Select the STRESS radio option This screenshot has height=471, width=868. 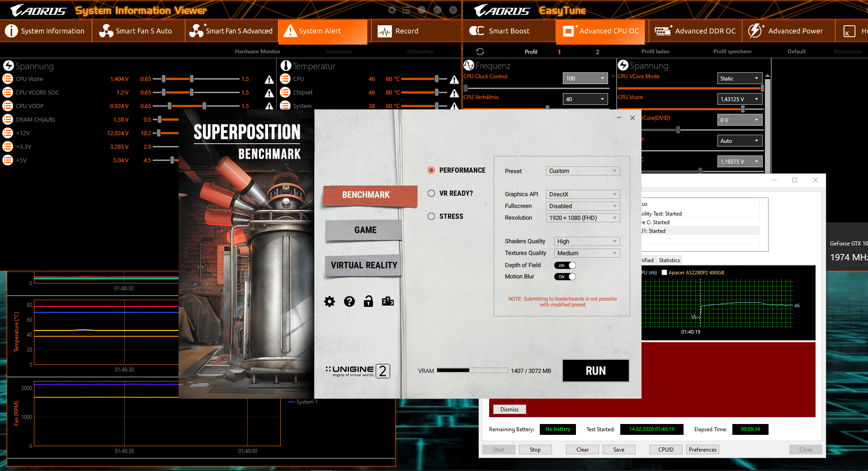(x=431, y=216)
